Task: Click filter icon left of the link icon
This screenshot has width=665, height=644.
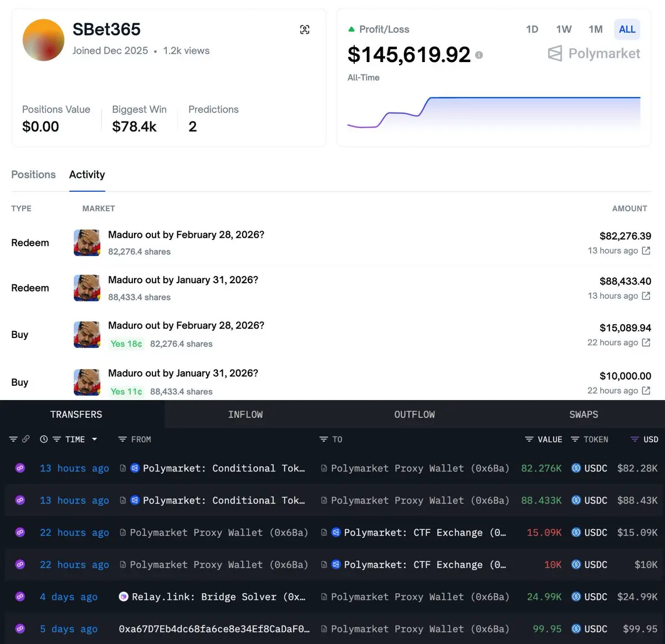Action: [13, 439]
